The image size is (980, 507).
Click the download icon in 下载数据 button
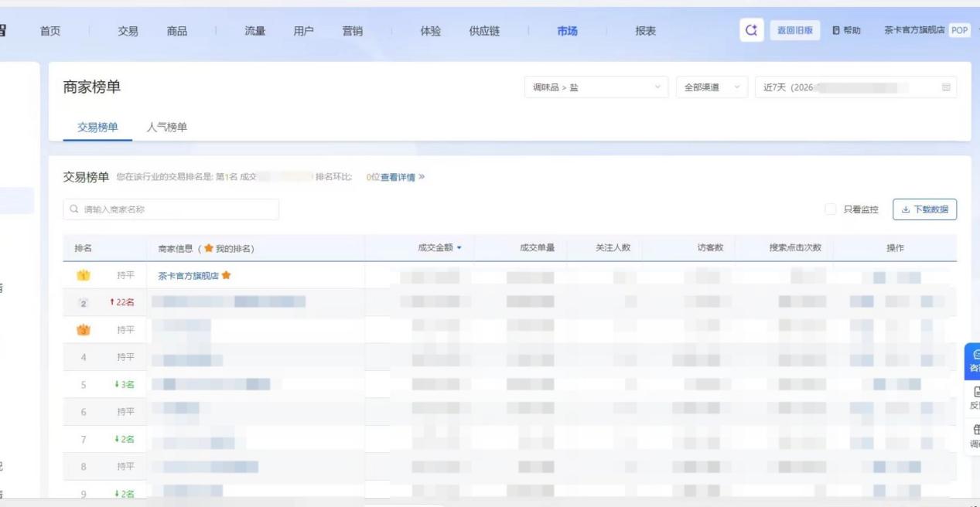(x=906, y=209)
